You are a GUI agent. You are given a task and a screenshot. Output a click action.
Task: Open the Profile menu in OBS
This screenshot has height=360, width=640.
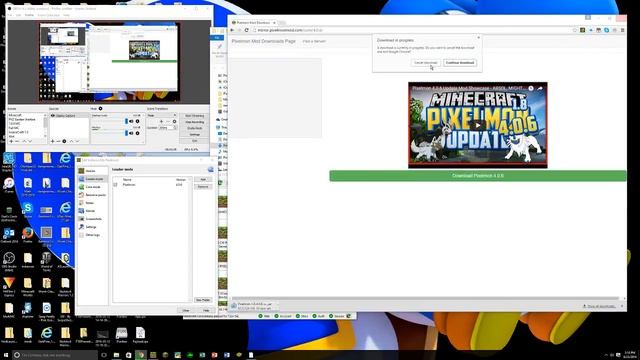pos(29,15)
